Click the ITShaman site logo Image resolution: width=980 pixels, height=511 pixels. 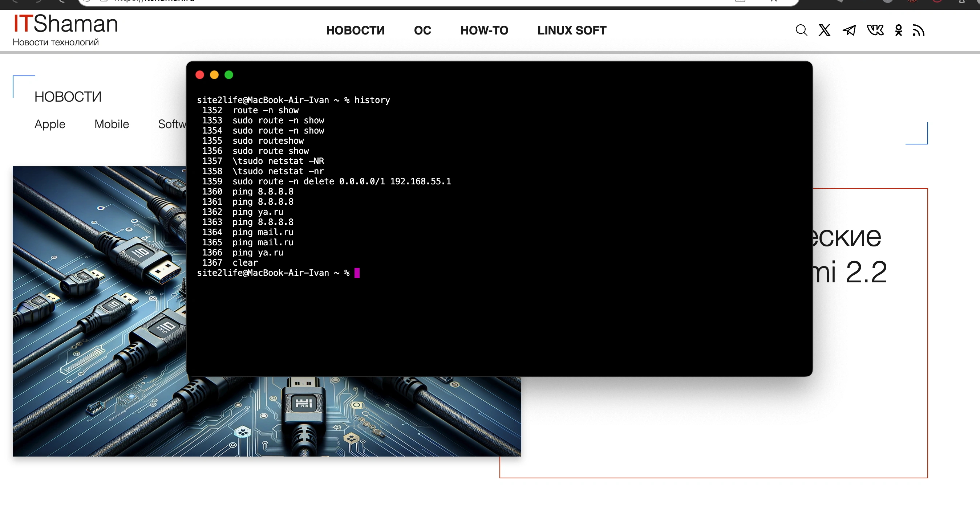(65, 24)
